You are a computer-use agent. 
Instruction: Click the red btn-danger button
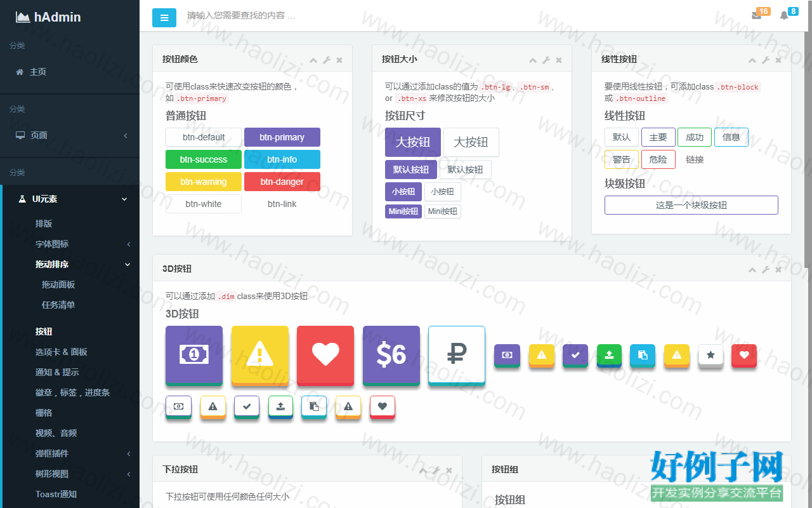(x=282, y=182)
